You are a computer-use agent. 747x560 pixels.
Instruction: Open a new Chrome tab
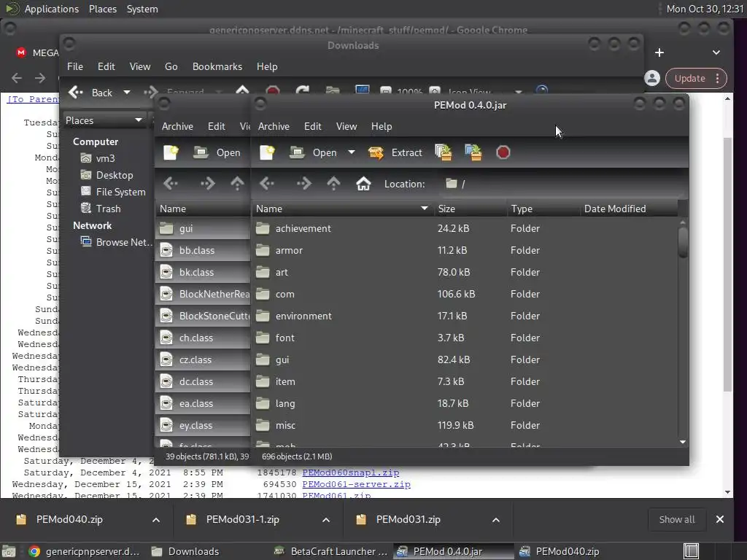tap(659, 52)
